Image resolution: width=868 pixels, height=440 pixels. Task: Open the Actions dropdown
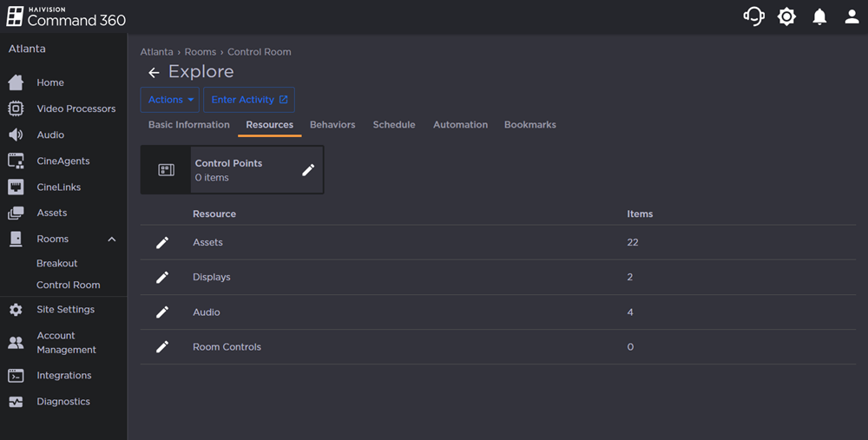point(170,100)
